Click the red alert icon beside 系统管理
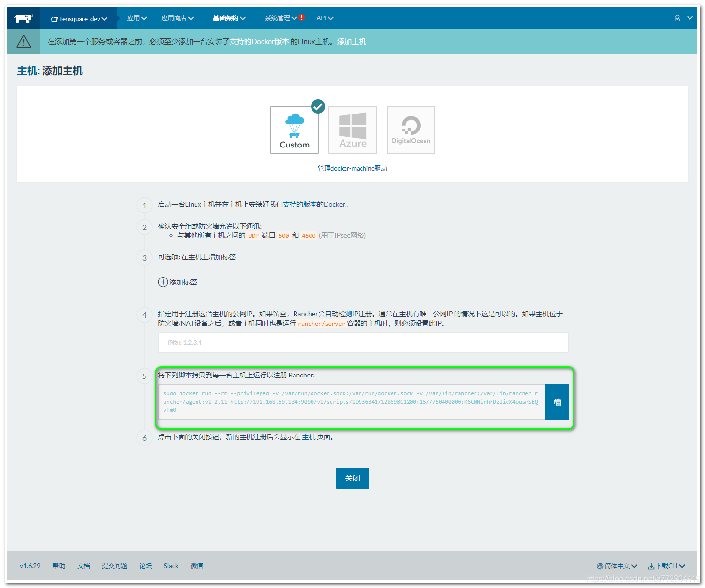The width and height of the screenshot is (705, 588). 302,17
